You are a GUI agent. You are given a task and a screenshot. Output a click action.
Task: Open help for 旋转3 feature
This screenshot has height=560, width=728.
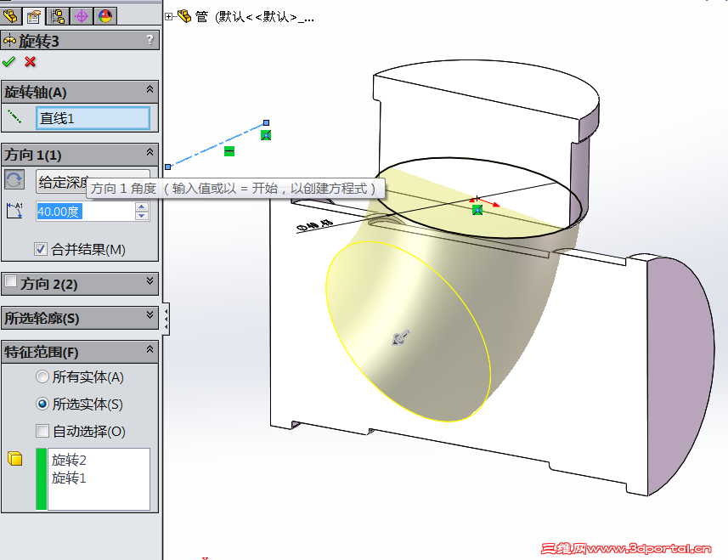(150, 40)
